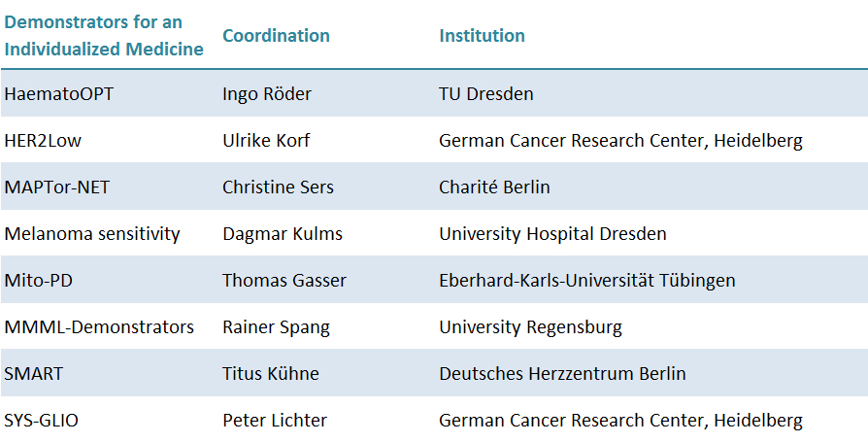Screen dimensions: 868x443
Task: Select the Christine Sers cell
Action: tap(278, 187)
